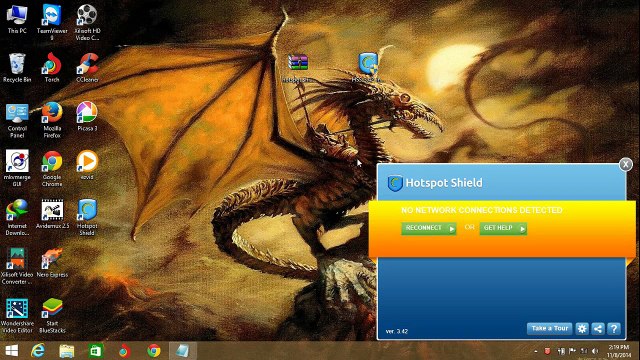The image size is (640, 360).
Task: Select the mkvmerge GUI desktop shortcut
Action: point(17,169)
